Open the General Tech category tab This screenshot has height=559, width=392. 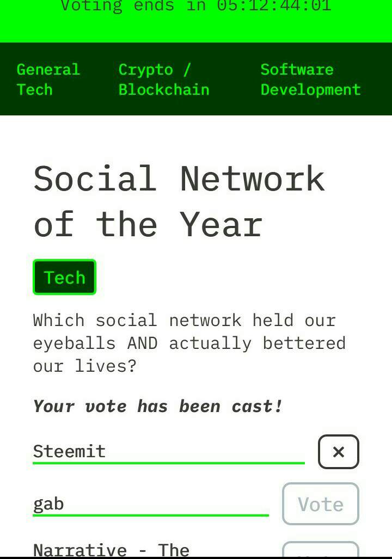[48, 79]
